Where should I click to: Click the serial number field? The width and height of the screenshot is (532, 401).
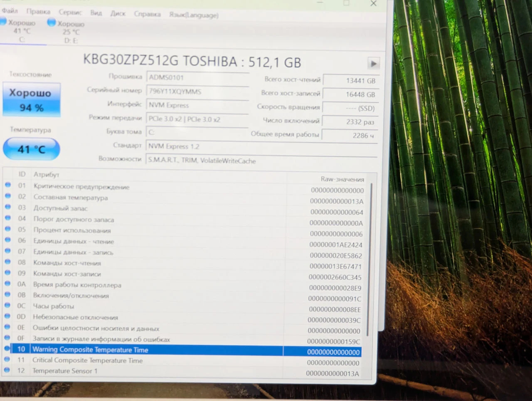(x=197, y=92)
